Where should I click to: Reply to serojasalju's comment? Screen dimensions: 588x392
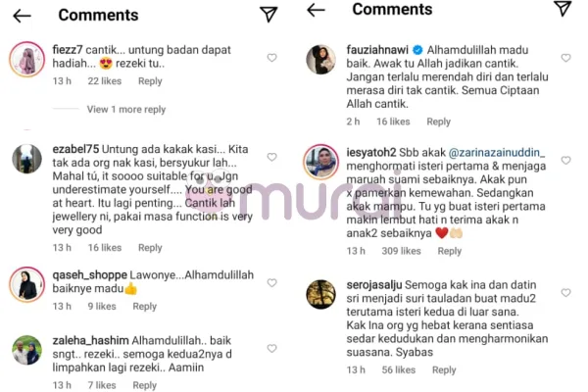click(444, 369)
